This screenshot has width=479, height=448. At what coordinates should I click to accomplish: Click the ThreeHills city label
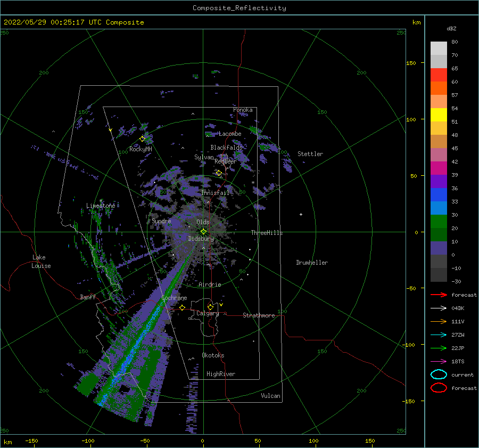click(x=267, y=233)
